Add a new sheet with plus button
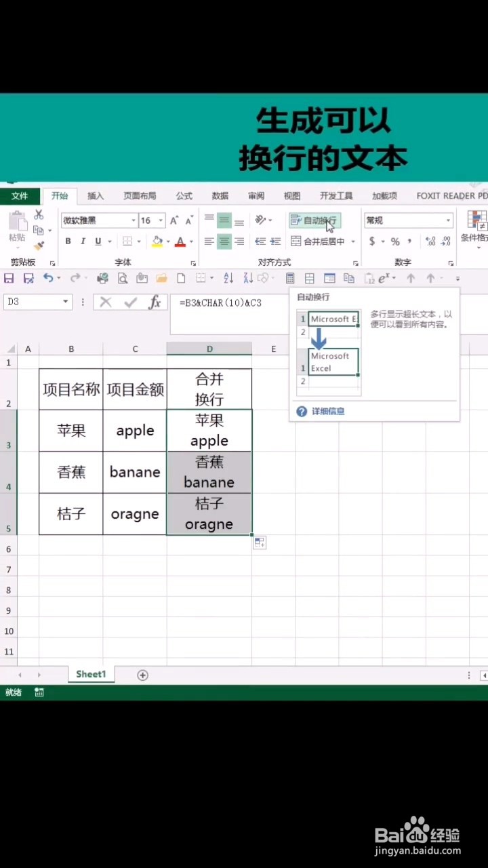 (142, 675)
